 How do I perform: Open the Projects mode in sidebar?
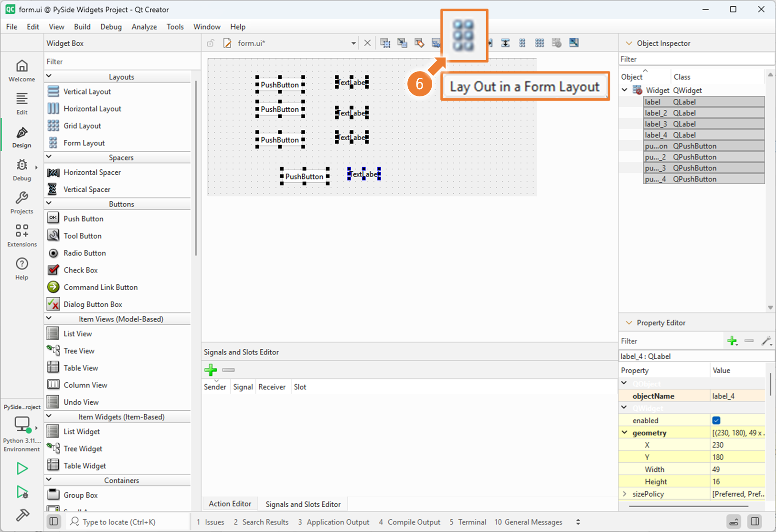pos(22,203)
